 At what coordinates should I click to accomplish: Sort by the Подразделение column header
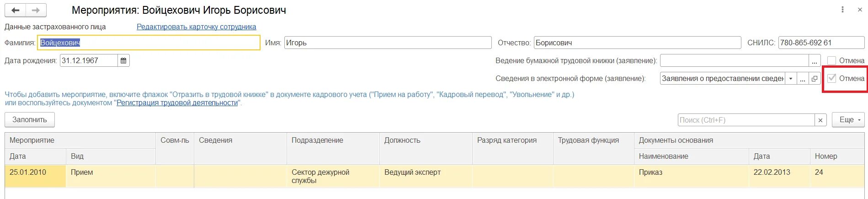(317, 140)
